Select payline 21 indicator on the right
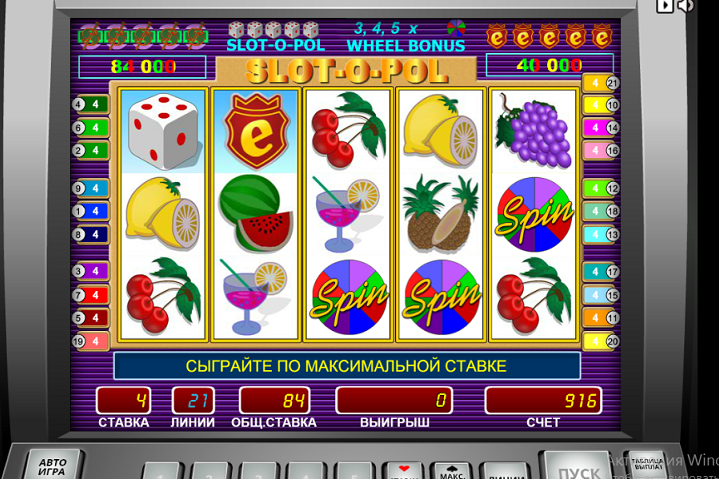The width and height of the screenshot is (719, 479). pyautogui.click(x=601, y=83)
